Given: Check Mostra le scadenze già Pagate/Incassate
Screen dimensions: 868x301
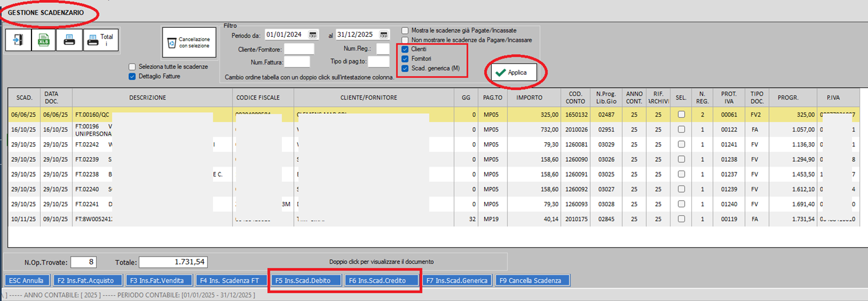Looking at the screenshot, I should 405,30.
